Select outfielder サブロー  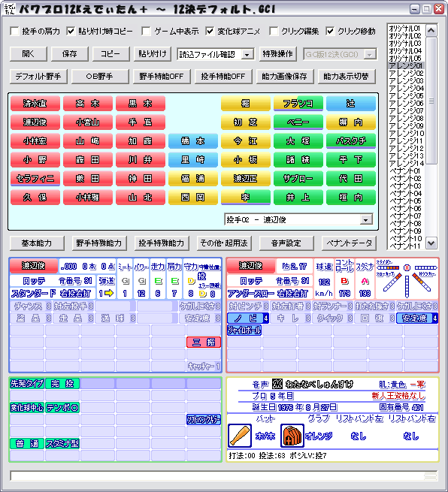[298, 179]
